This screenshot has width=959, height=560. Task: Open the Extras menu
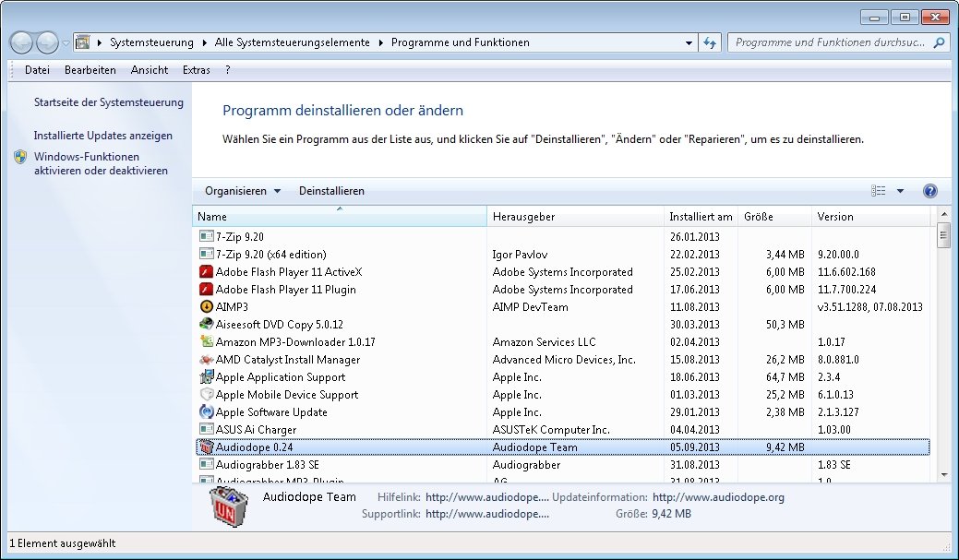[x=196, y=70]
